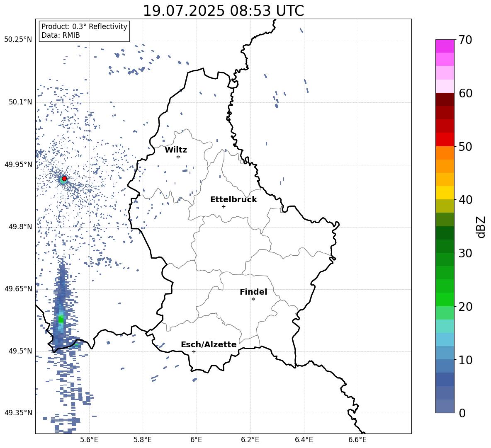Click the longitude label 6°E
Image resolution: width=491 pixels, height=448 pixels.
[x=196, y=440]
